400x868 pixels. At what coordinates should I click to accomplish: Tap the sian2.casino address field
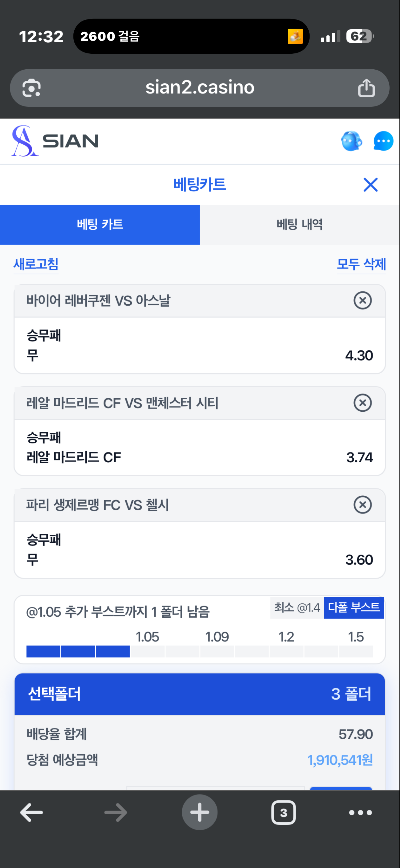click(x=200, y=88)
